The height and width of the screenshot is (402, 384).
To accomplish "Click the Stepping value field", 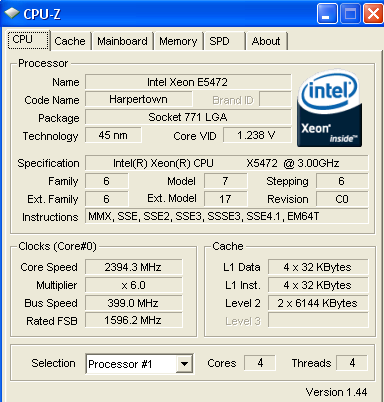I will [342, 181].
